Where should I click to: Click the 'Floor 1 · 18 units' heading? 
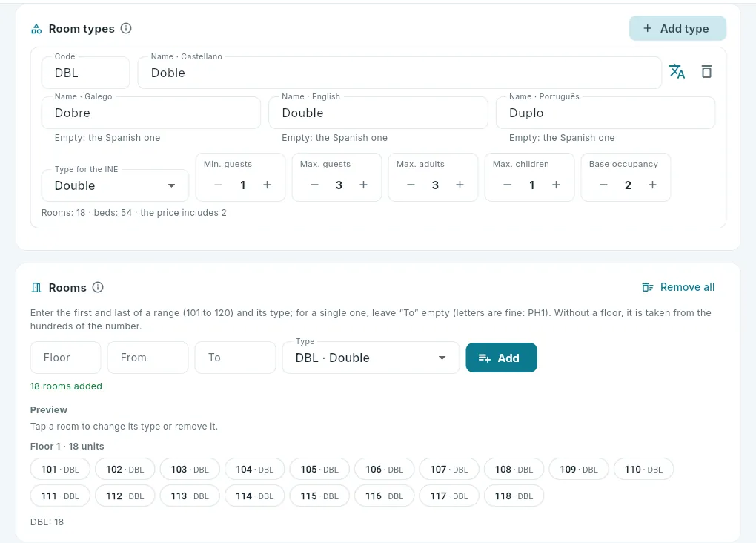[67, 447]
